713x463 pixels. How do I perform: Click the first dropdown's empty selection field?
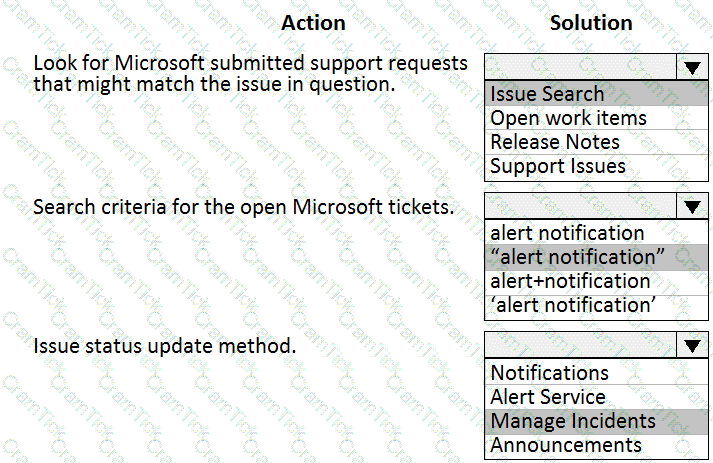pyautogui.click(x=581, y=67)
